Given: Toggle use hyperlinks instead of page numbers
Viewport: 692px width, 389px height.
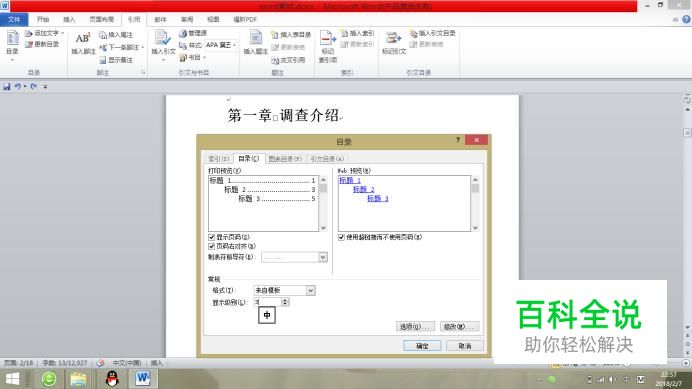Looking at the screenshot, I should [341, 237].
